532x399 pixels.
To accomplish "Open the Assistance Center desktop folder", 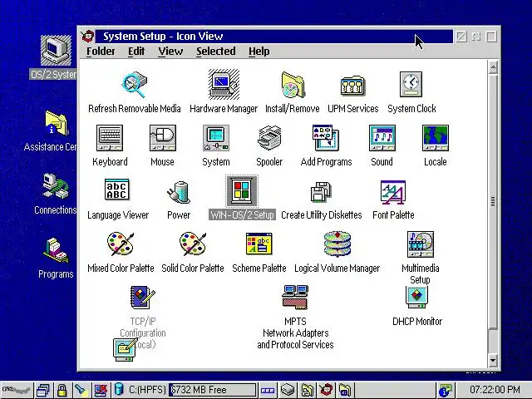I will pos(57,122).
